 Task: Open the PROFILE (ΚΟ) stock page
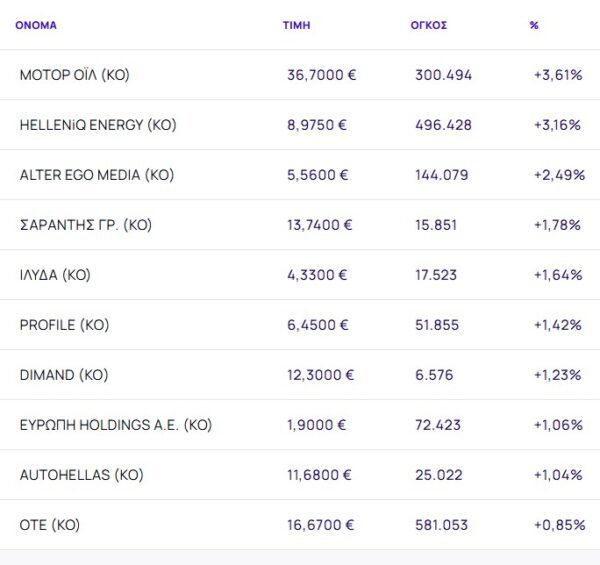[64, 325]
